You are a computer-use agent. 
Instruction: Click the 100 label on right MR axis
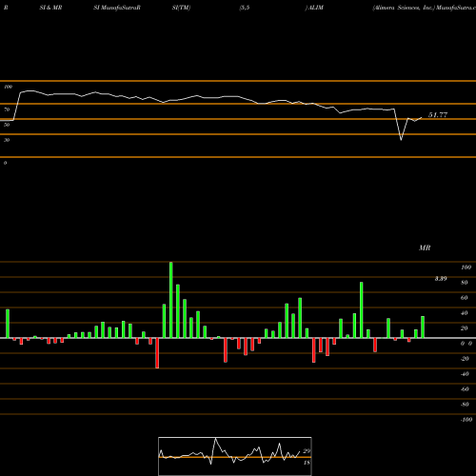(466, 268)
